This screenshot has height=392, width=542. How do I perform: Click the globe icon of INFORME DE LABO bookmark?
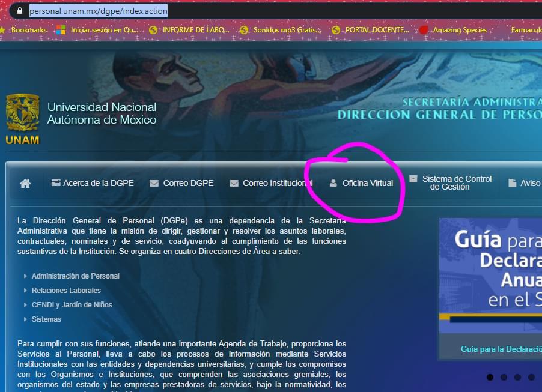[x=153, y=30]
